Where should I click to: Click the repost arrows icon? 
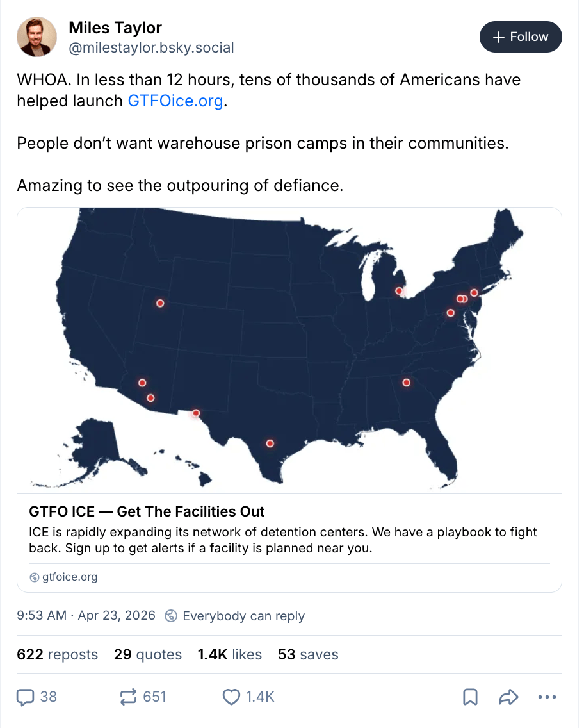click(x=129, y=697)
